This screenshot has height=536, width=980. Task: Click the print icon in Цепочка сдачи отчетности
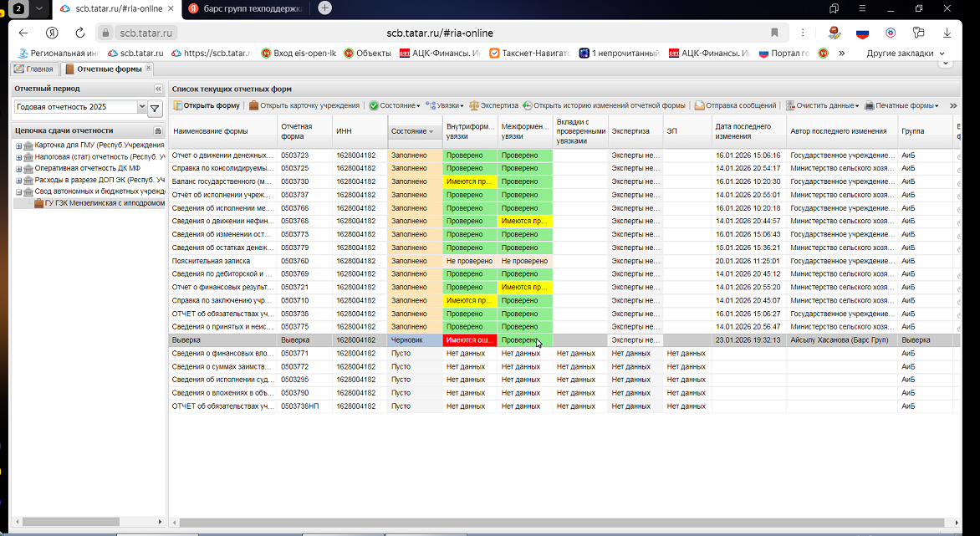click(158, 130)
